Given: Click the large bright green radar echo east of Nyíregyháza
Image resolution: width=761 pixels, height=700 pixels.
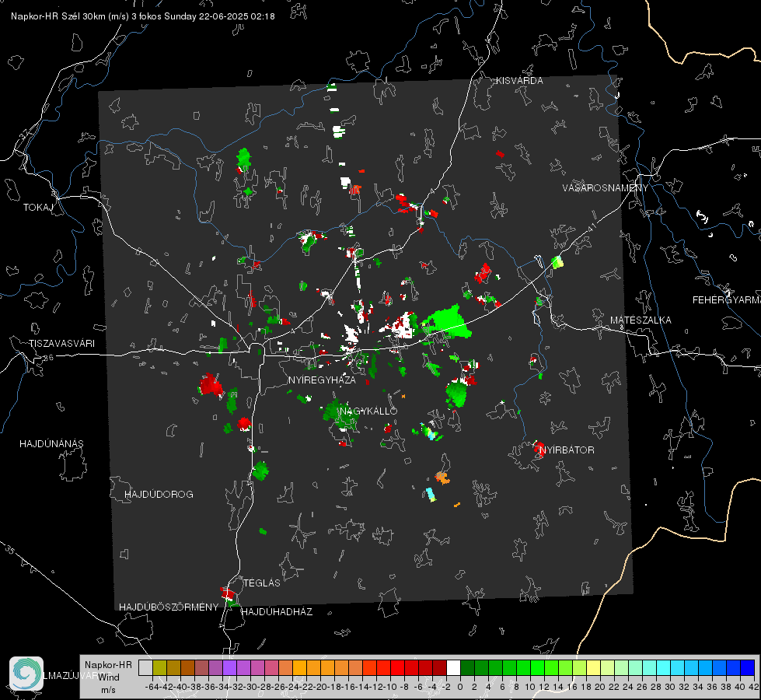Looking at the screenshot, I should pyautogui.click(x=448, y=322).
